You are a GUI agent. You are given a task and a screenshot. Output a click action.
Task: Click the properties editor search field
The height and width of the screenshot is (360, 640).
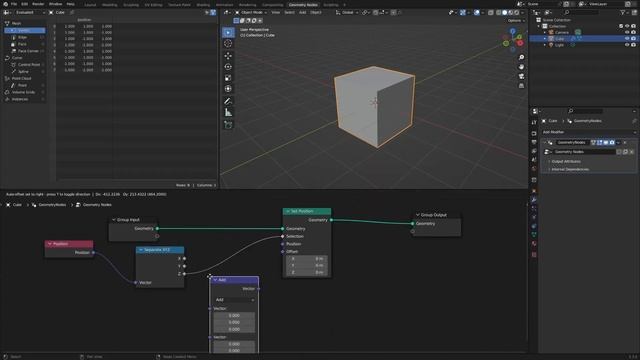[586, 111]
